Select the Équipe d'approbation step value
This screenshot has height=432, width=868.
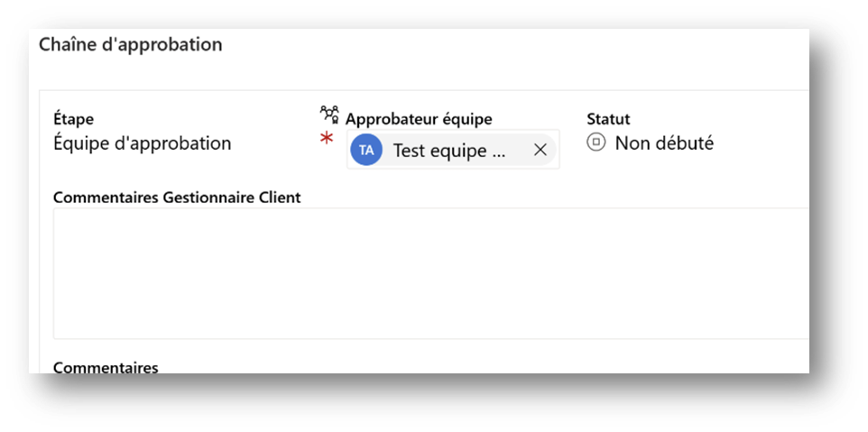143,143
